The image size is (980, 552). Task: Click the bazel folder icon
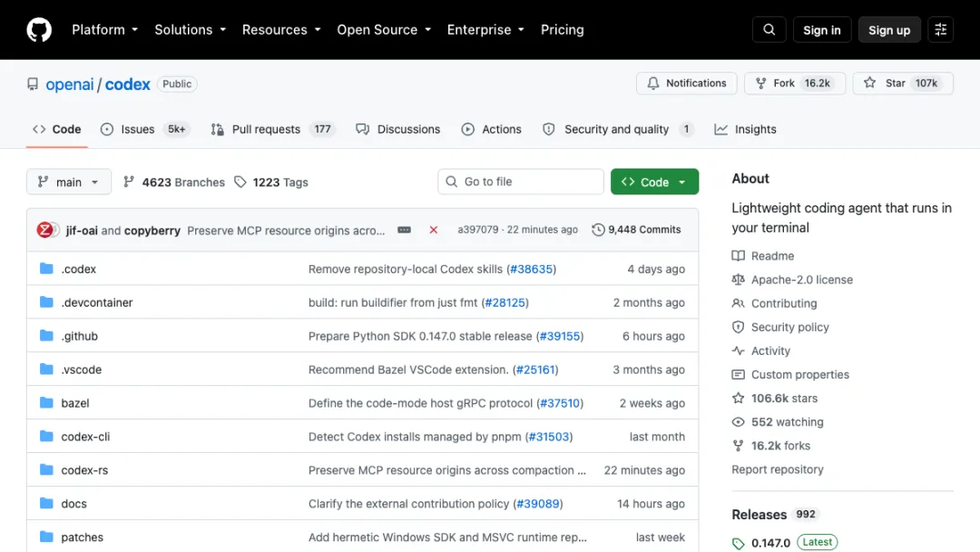coord(46,402)
